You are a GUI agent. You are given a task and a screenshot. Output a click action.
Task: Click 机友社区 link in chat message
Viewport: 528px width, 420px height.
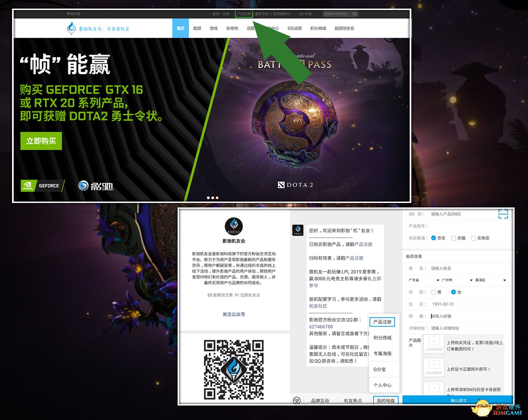click(318, 306)
